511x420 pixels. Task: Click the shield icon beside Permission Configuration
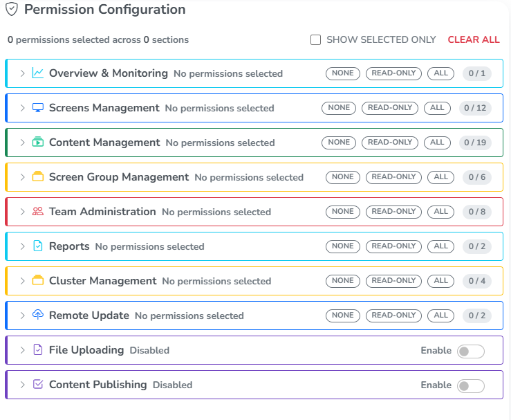pyautogui.click(x=12, y=9)
